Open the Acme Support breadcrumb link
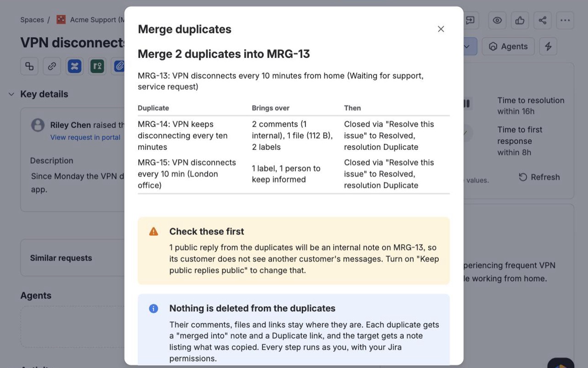Viewport: 588px width, 368px height. pos(97,20)
